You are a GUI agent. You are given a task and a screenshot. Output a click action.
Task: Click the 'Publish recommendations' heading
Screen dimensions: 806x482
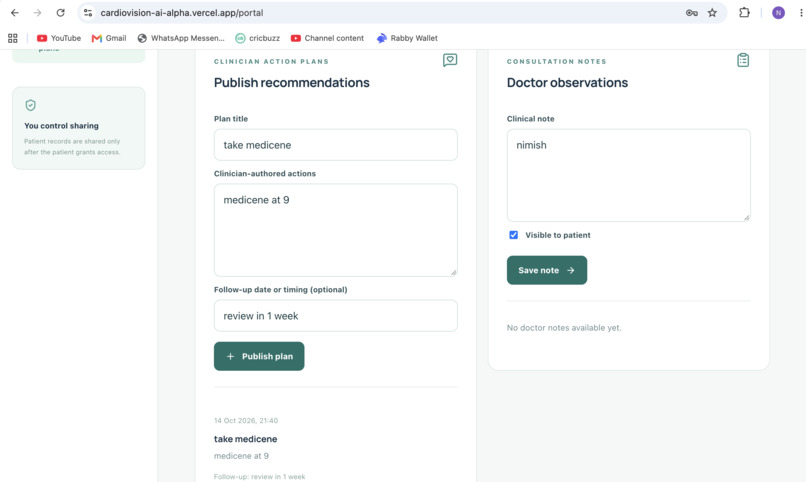291,83
